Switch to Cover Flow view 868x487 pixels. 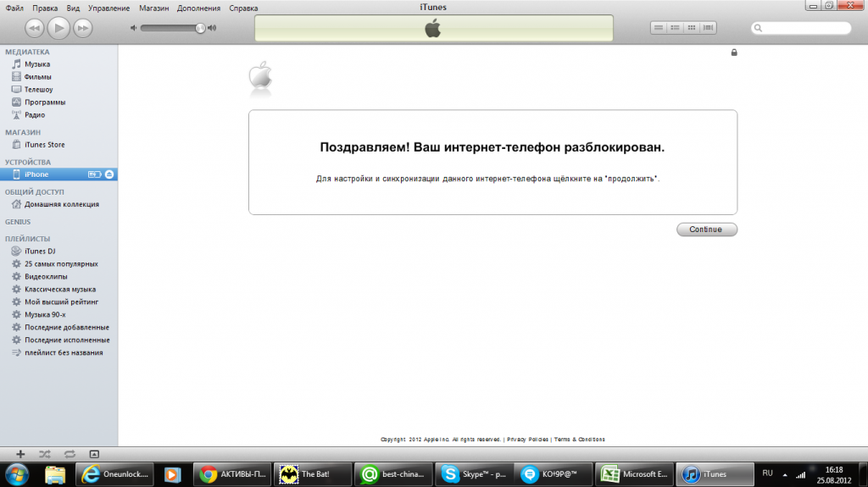(710, 28)
